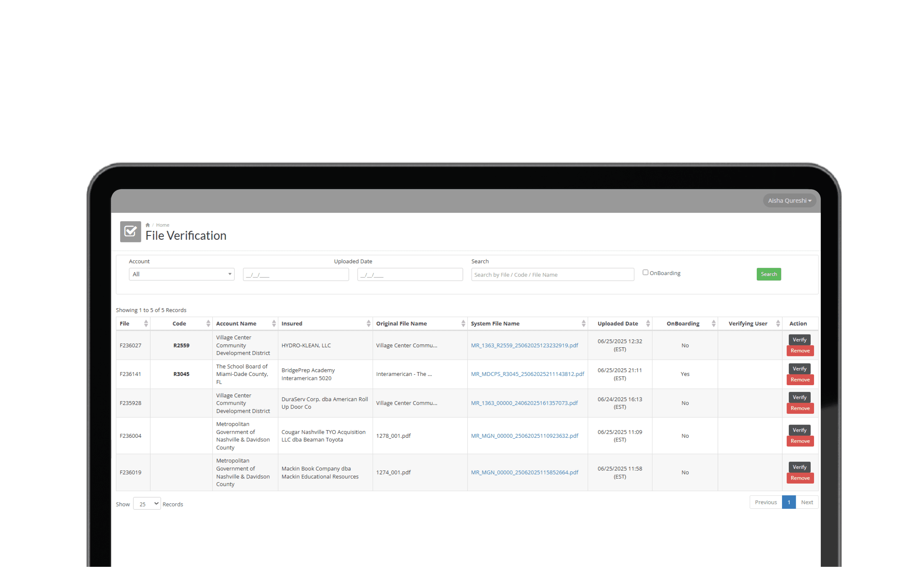
Task: Open the Account dropdown set to All
Action: [x=181, y=274]
